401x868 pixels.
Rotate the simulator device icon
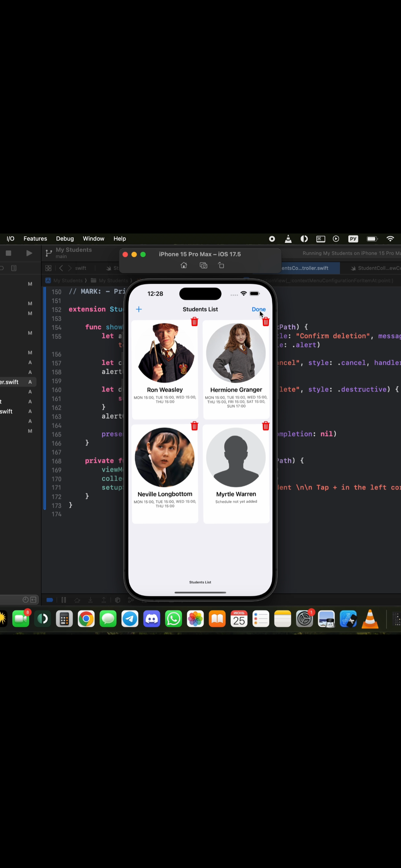[221, 265]
